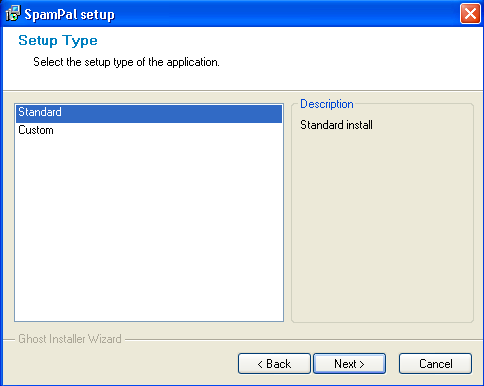Close the SpamPal setup window
Screen dimensions: 484x386
470,14
